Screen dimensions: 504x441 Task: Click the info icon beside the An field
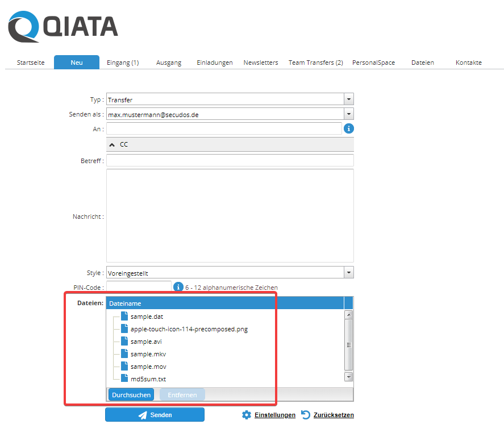tap(349, 128)
